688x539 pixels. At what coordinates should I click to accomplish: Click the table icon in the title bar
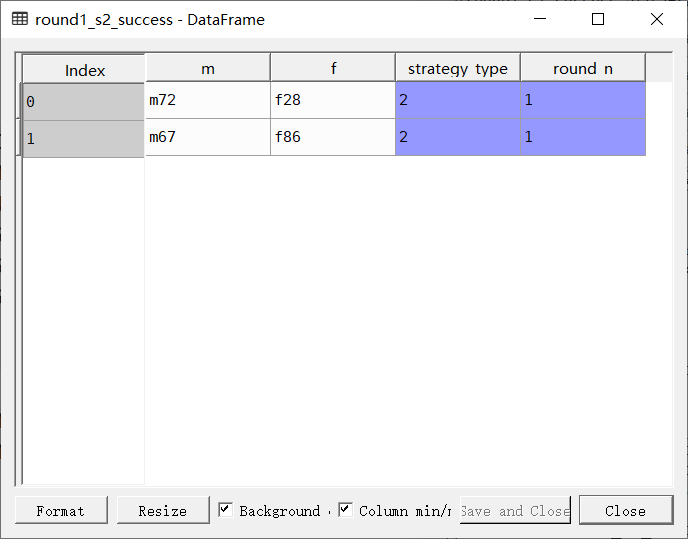(20, 19)
